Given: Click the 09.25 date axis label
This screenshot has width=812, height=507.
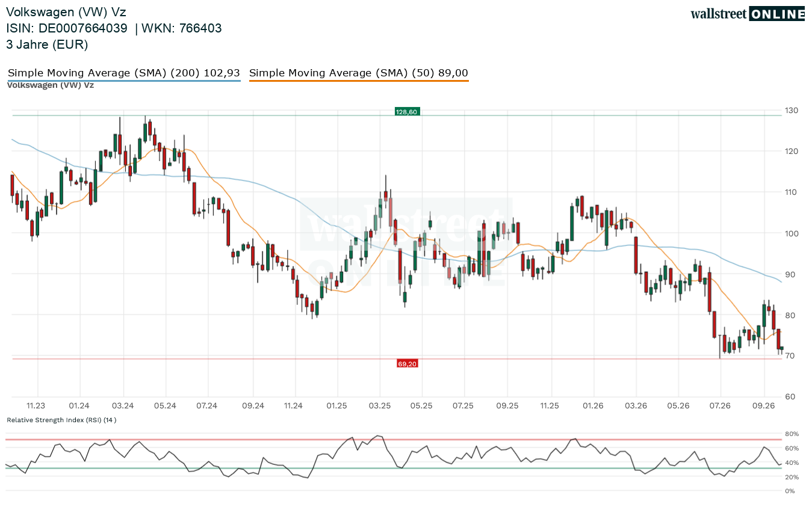Looking at the screenshot, I should click(507, 406).
